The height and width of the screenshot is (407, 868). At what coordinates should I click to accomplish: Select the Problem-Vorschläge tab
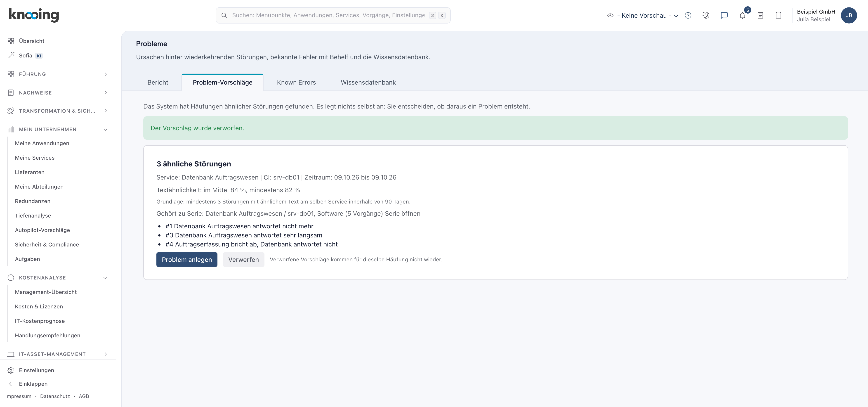coord(222,83)
